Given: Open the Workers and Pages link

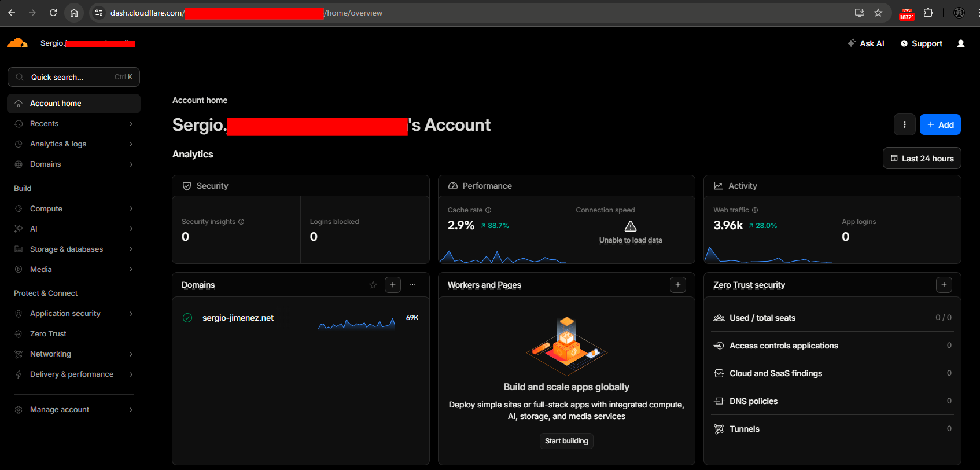Looking at the screenshot, I should click(484, 285).
